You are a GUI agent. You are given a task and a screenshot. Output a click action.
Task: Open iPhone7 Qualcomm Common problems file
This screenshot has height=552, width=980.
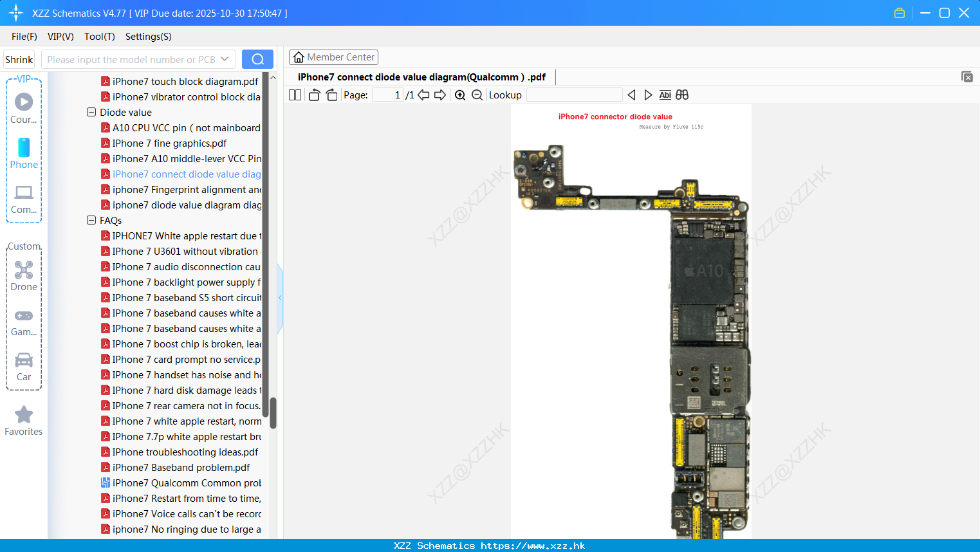[x=181, y=483]
